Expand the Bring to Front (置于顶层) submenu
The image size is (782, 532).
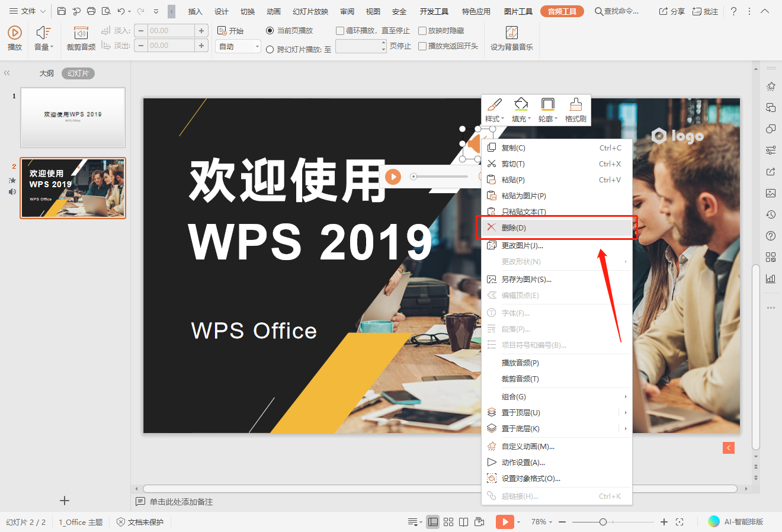pyautogui.click(x=626, y=412)
